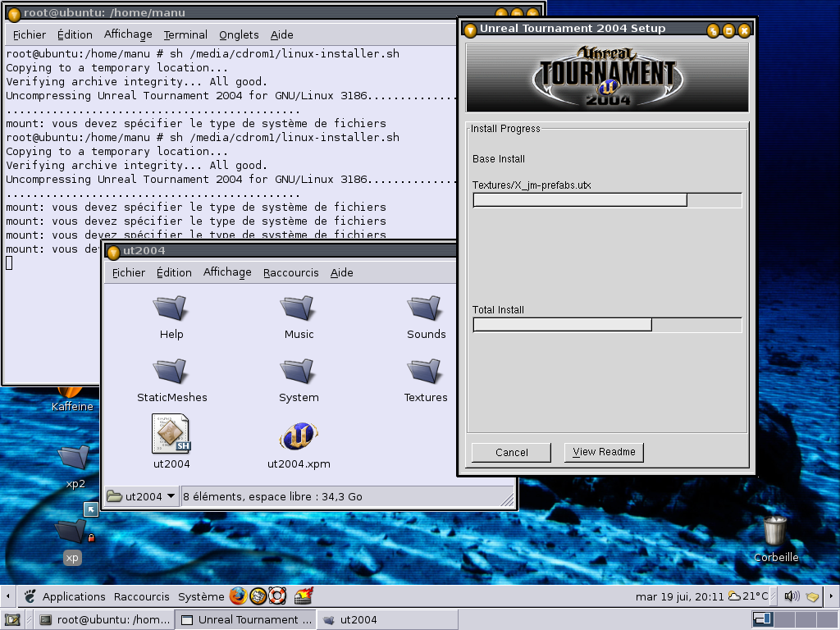Open Aide menu in terminal window

click(282, 34)
